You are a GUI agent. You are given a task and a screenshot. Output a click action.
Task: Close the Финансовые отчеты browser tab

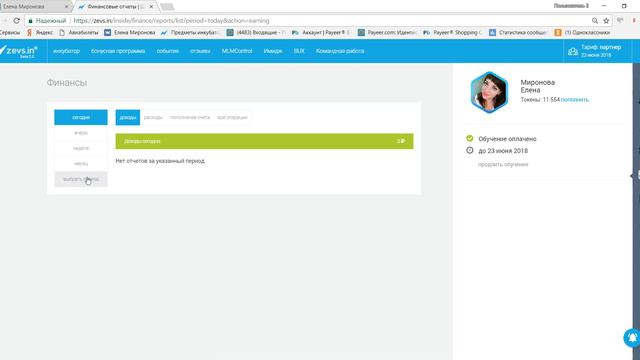tap(151, 7)
